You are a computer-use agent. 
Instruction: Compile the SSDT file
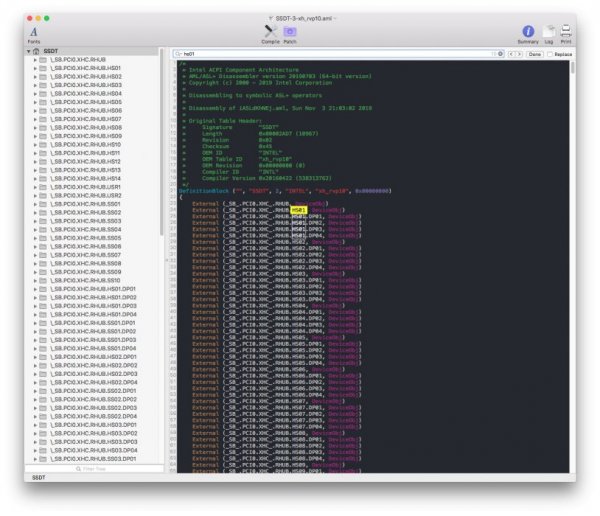coord(270,34)
